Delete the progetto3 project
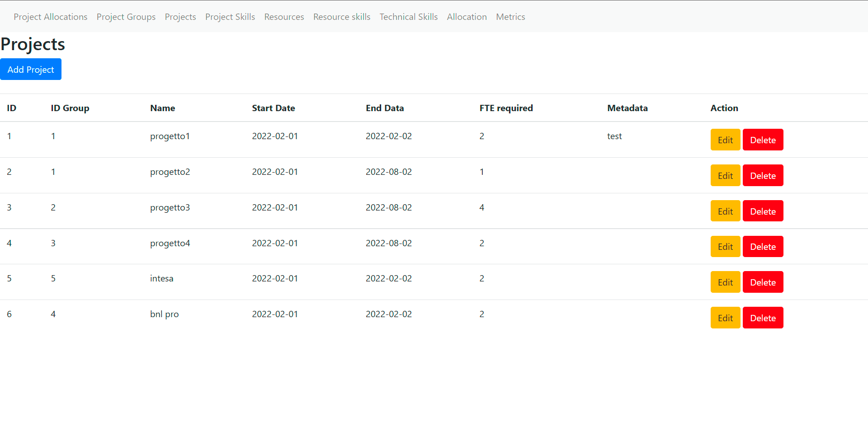Image resolution: width=868 pixels, height=431 pixels. (762, 211)
